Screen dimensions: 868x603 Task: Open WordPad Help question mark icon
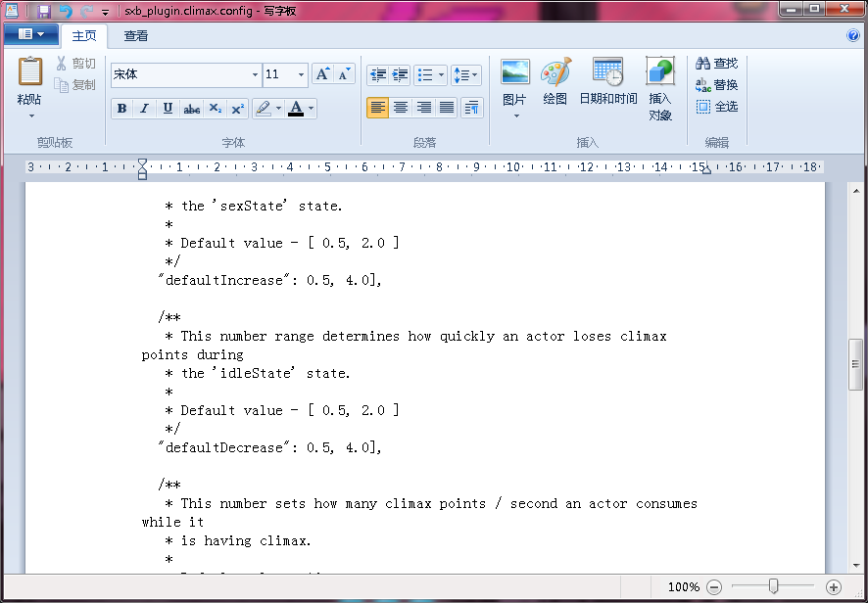(x=853, y=35)
